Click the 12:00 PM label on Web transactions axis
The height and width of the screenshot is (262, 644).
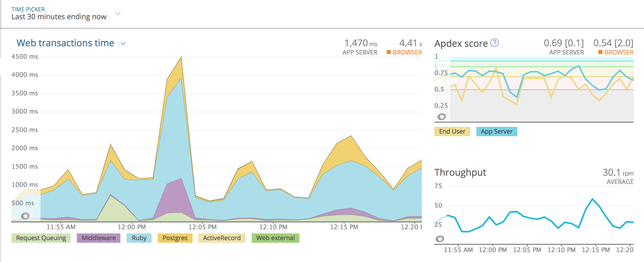pos(132,227)
